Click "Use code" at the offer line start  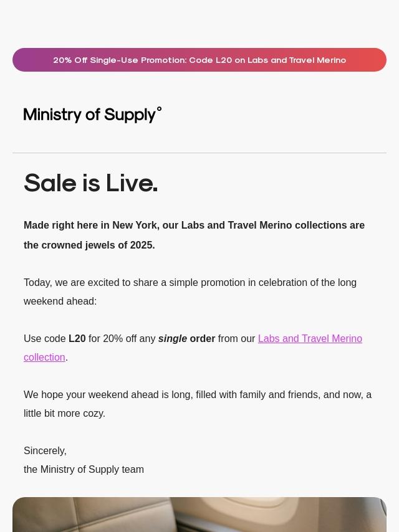45,339
